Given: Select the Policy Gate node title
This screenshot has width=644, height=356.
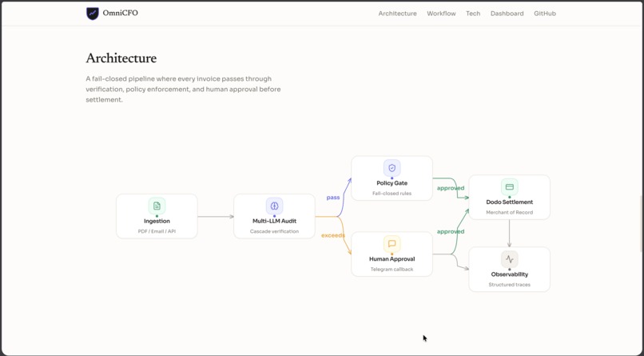Looking at the screenshot, I should [392, 183].
